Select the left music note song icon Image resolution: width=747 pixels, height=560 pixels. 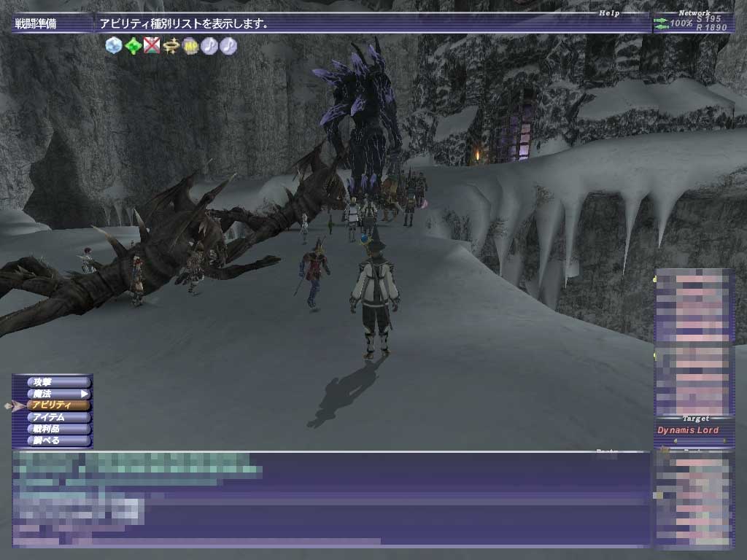click(x=209, y=46)
